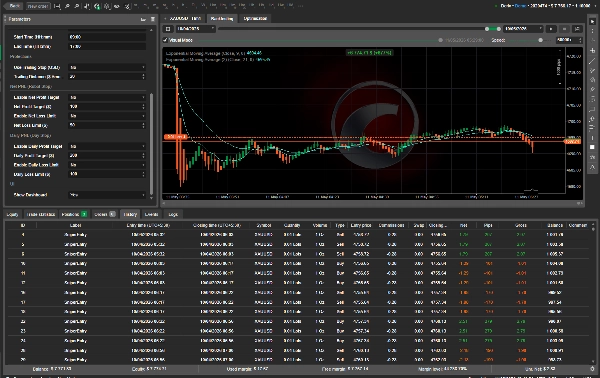The height and width of the screenshot is (378, 600).
Task: Open the Parameters panel load icon
Action: (x=143, y=19)
